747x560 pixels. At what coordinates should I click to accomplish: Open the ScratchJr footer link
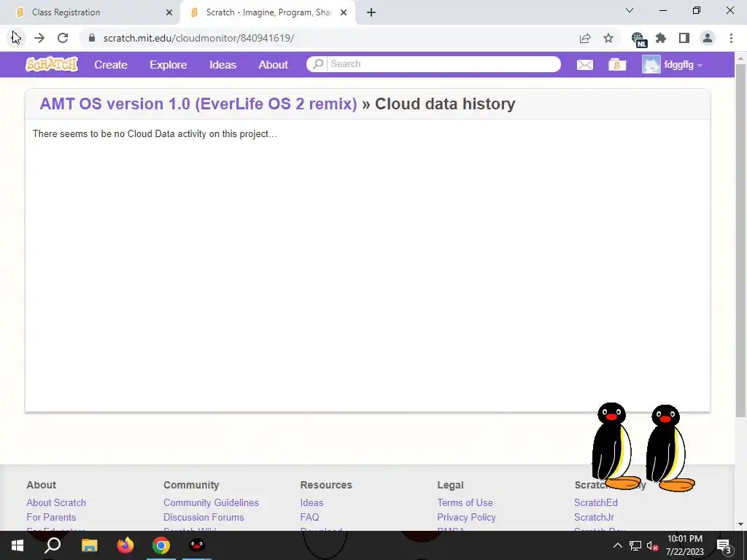pos(594,517)
